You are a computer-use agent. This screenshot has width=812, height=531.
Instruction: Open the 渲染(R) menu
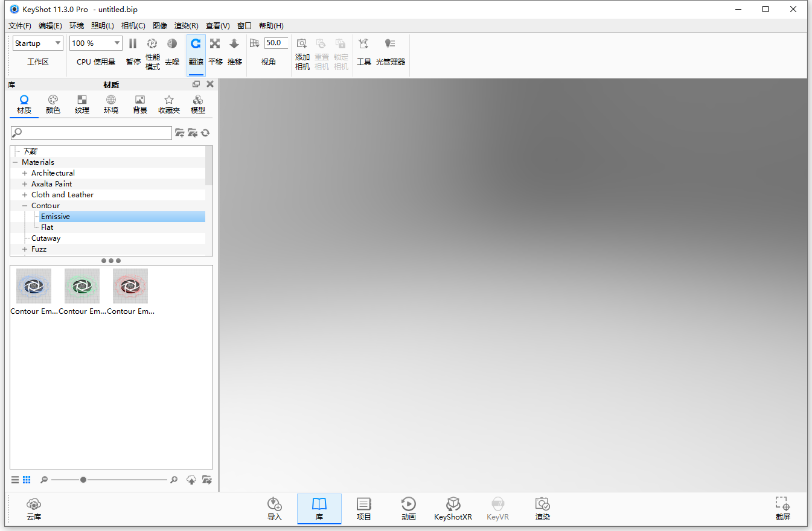pyautogui.click(x=187, y=26)
